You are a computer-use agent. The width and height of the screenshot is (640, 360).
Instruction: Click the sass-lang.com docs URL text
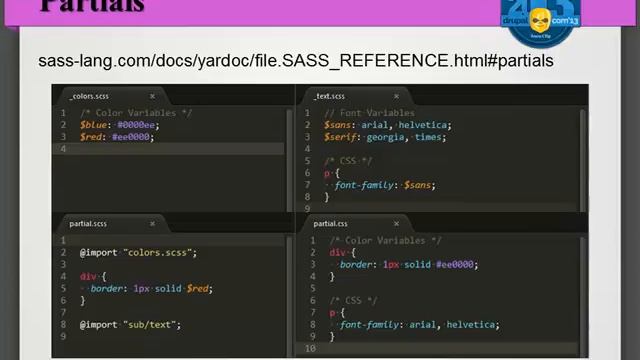pos(296,61)
